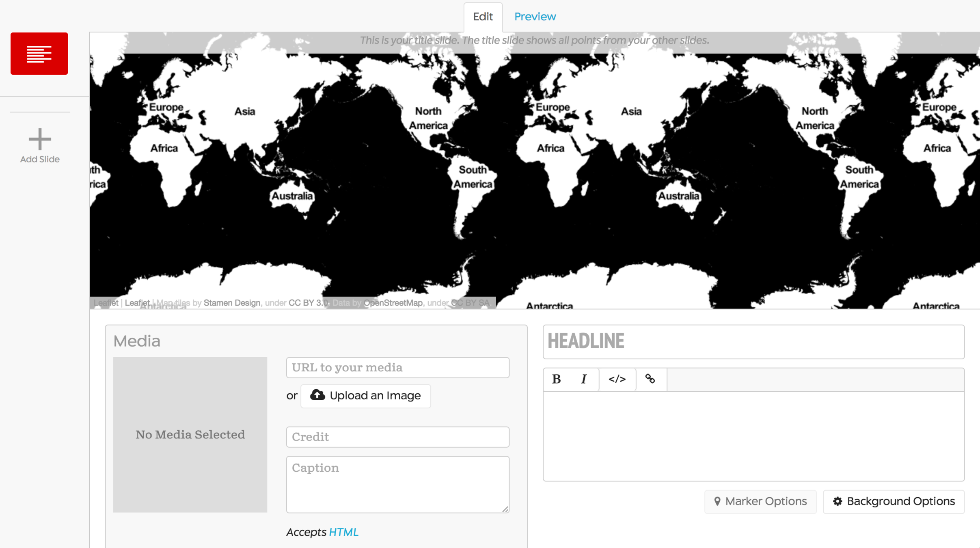Image resolution: width=980 pixels, height=548 pixels.
Task: Click Upload an Image button
Action: (365, 396)
